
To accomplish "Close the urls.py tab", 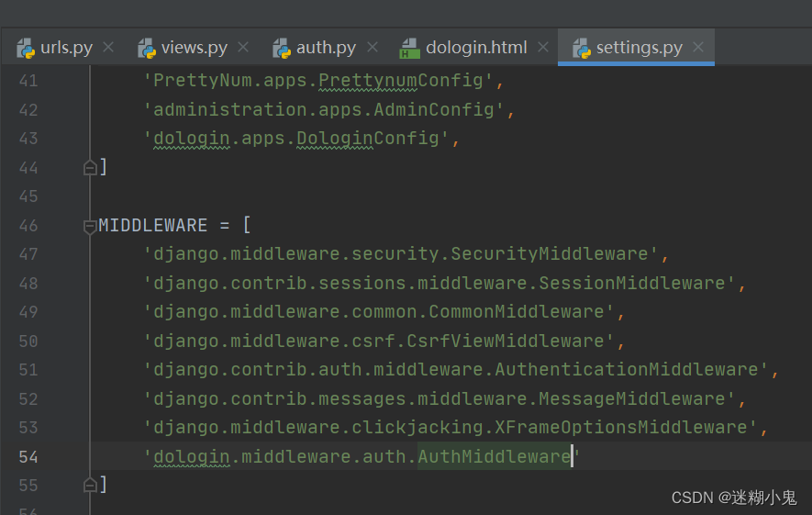I will pos(108,47).
